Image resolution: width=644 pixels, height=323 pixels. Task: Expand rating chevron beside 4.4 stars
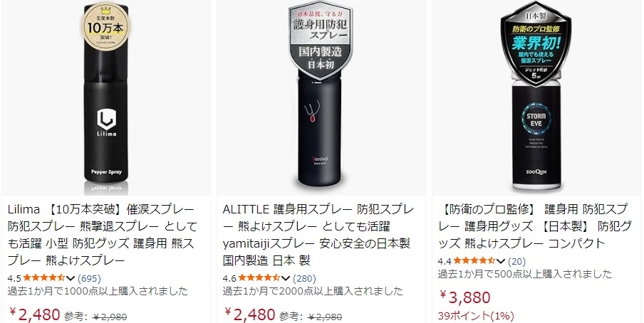[500, 261]
